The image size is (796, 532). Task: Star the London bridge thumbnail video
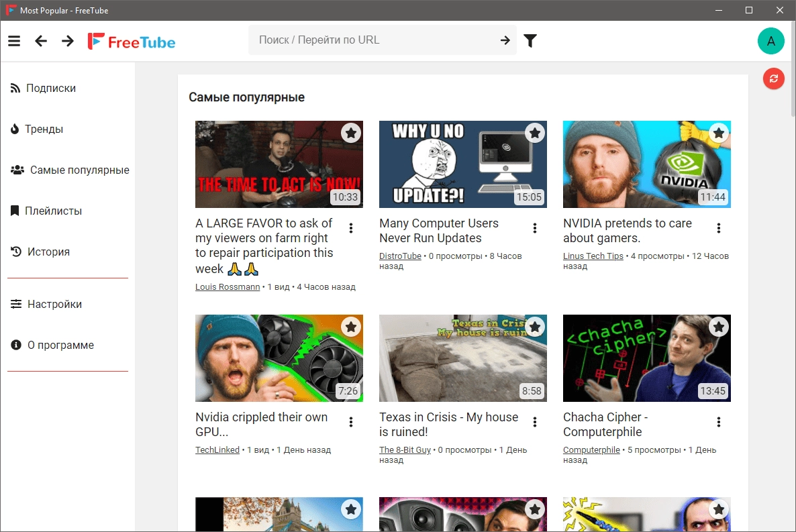click(x=351, y=509)
